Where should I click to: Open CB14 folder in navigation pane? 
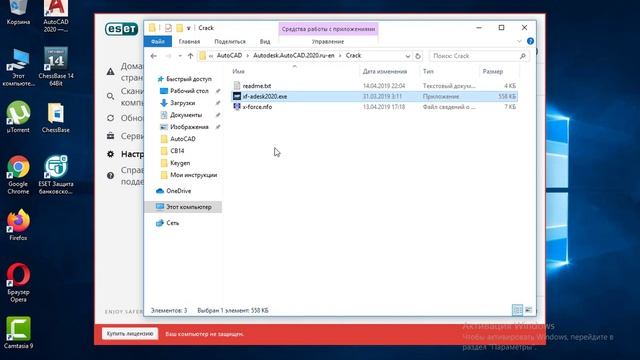(177, 151)
